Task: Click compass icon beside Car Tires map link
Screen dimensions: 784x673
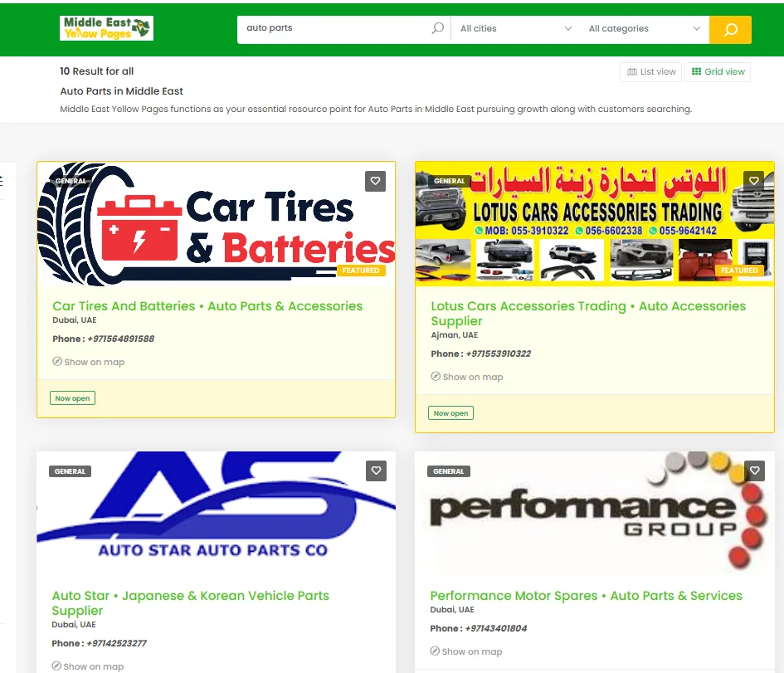Action: [x=57, y=362]
